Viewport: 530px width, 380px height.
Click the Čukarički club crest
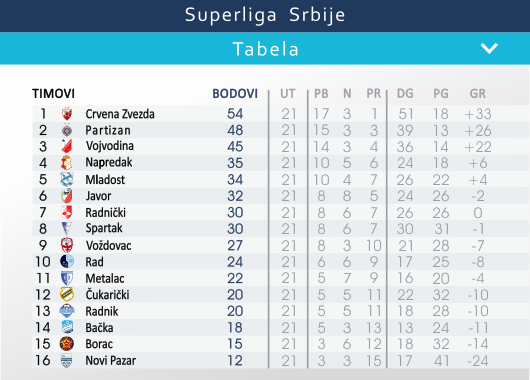pos(67,294)
